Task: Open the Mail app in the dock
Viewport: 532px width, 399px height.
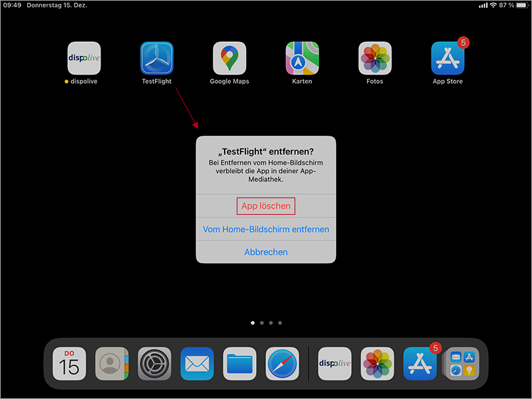Action: 197,363
